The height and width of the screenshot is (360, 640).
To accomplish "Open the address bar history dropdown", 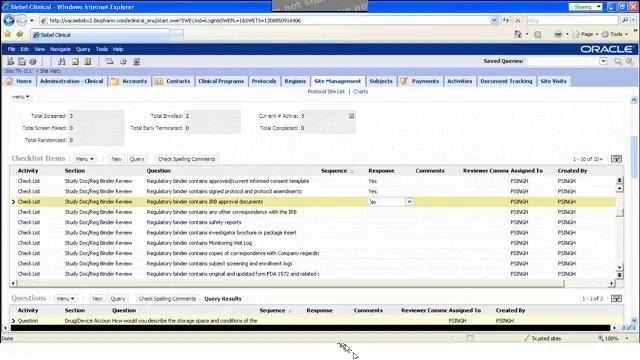I will click(494, 20).
